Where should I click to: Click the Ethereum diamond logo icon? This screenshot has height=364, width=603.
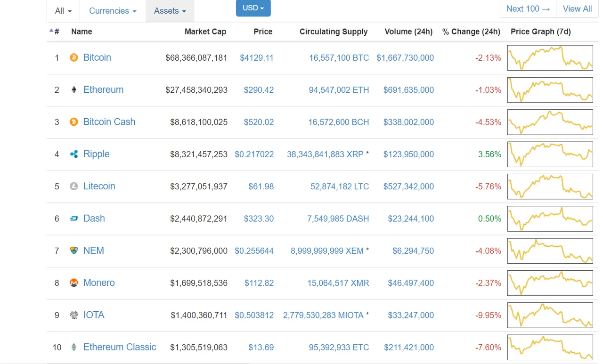73,90
